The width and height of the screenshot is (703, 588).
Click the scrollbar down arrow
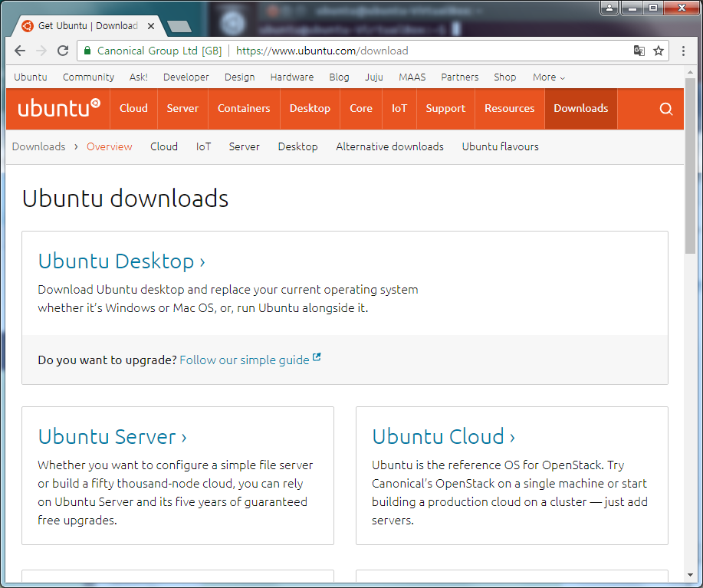(x=690, y=575)
